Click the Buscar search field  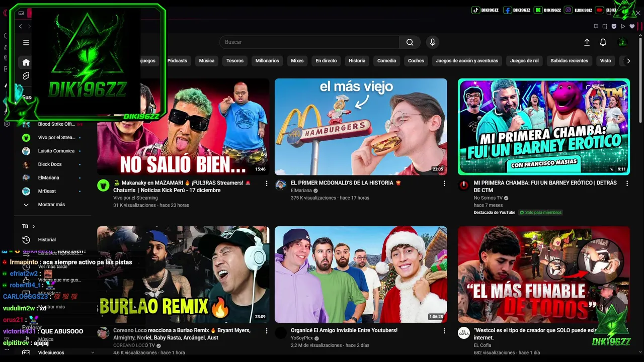(309, 42)
